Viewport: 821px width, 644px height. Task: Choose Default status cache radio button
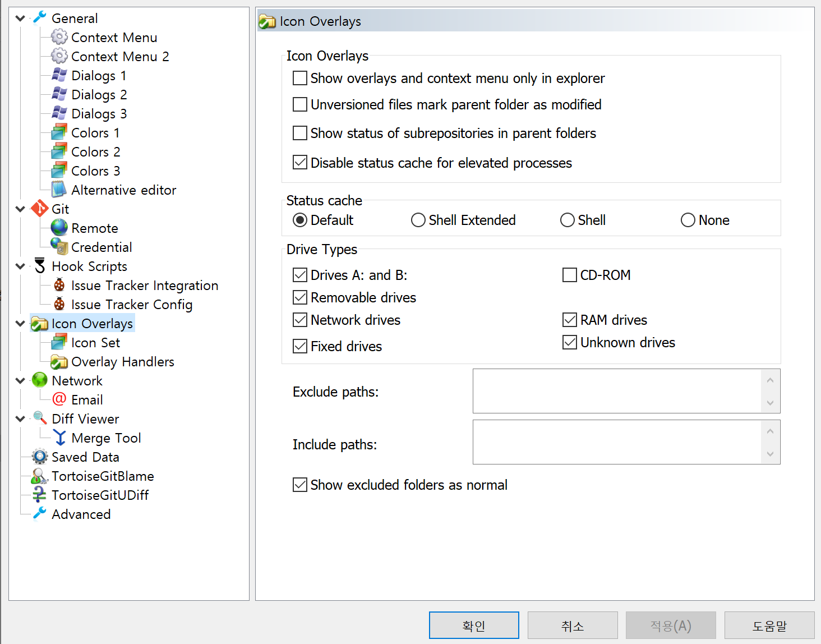300,220
